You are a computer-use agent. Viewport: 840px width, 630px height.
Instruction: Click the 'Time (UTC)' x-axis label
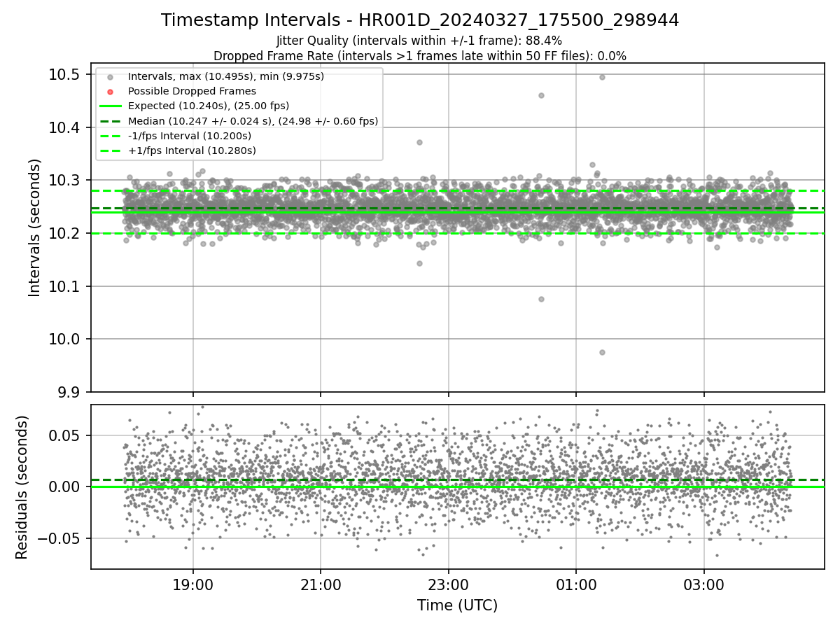(x=457, y=605)
